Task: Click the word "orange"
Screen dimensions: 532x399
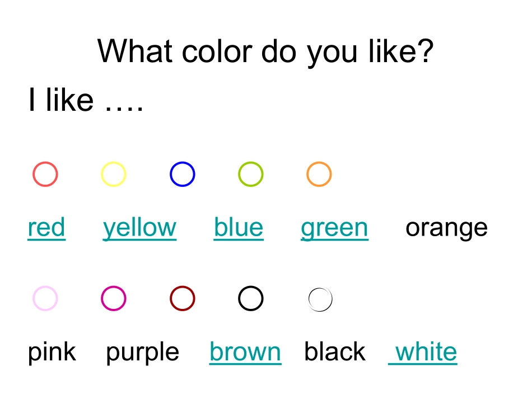Action: pyautogui.click(x=446, y=228)
